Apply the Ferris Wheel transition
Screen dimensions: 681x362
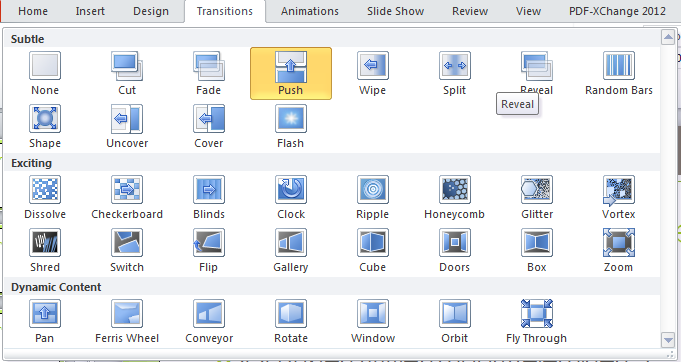pos(127,322)
